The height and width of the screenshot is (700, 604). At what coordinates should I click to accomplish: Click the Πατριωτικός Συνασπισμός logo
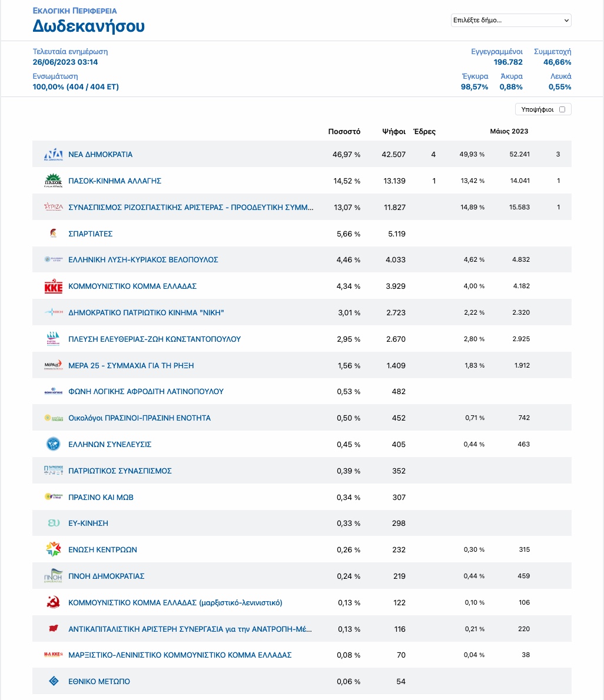[53, 470]
